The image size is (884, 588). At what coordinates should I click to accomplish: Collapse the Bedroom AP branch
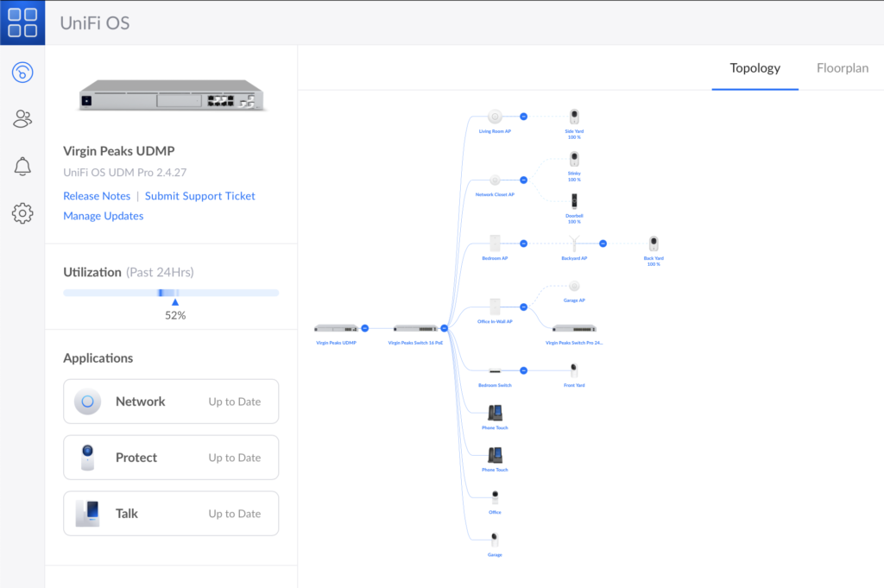tap(524, 243)
